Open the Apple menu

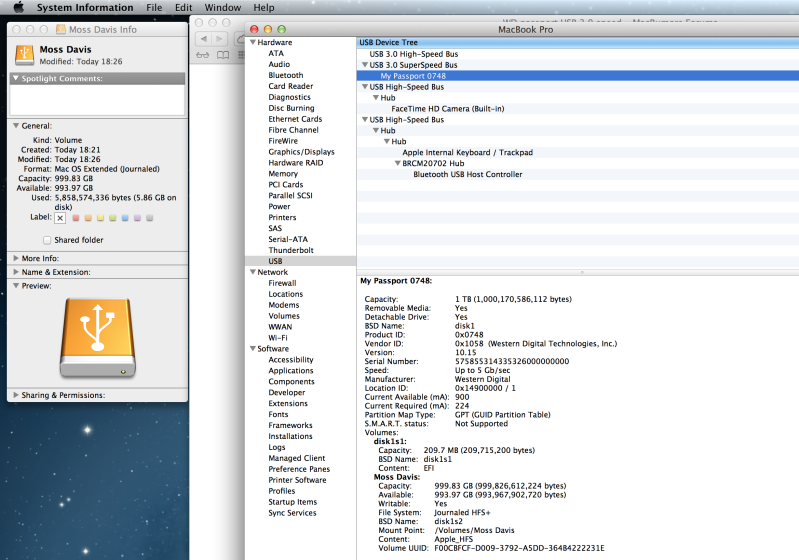18,7
